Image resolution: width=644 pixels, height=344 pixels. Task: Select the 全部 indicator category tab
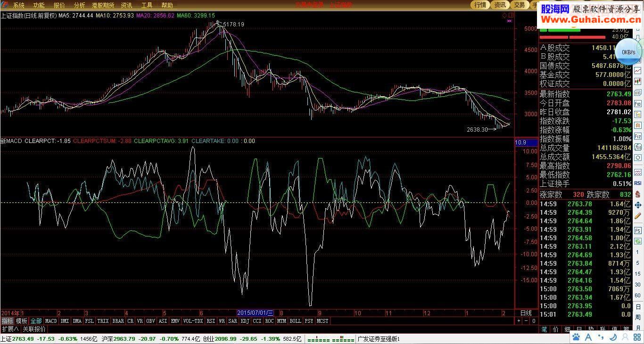[x=36, y=321]
